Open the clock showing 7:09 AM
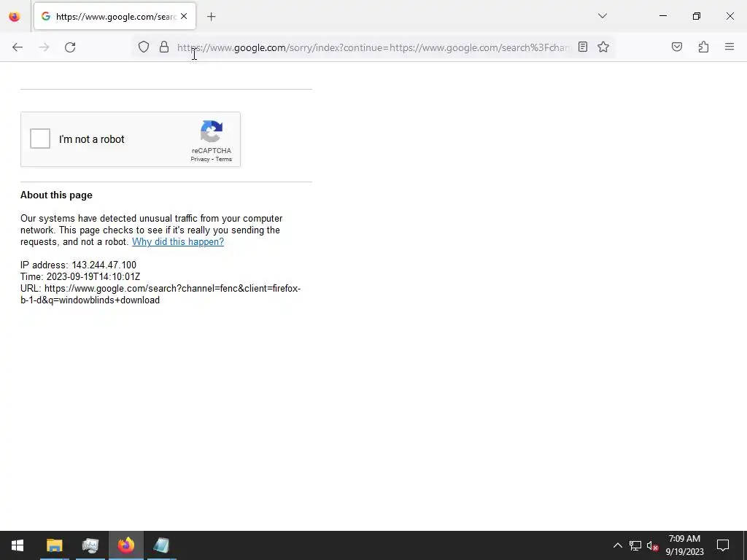Image resolution: width=747 pixels, height=560 pixels. click(x=684, y=545)
